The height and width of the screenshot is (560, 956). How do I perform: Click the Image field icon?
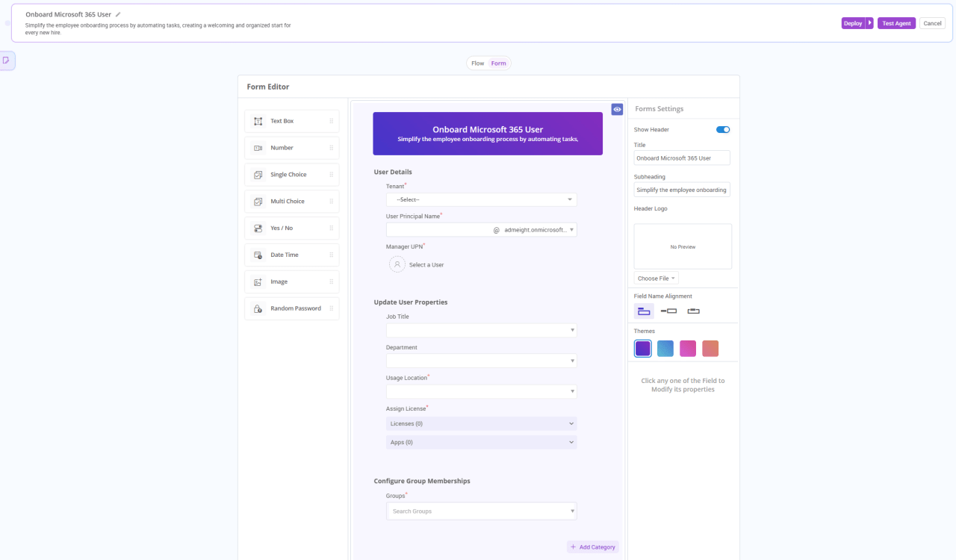pyautogui.click(x=258, y=282)
